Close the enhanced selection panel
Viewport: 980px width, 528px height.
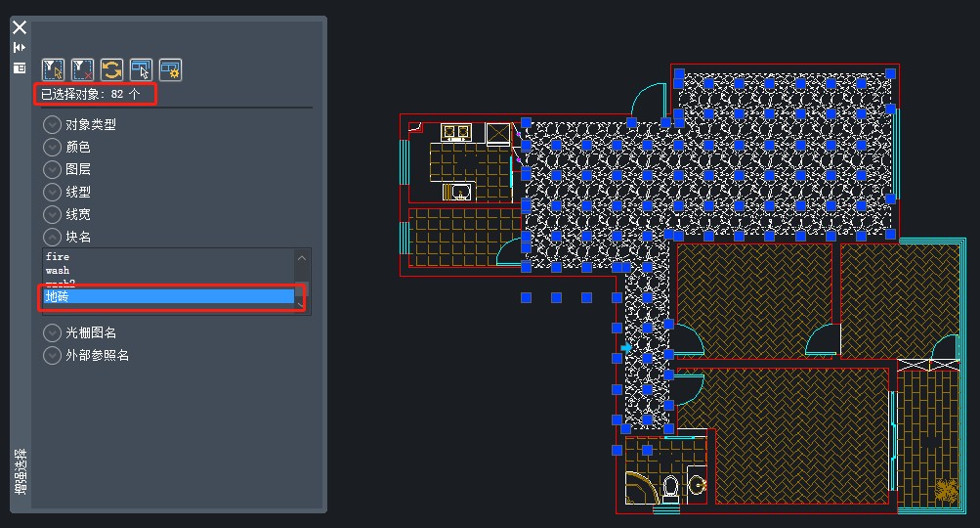pyautogui.click(x=19, y=27)
